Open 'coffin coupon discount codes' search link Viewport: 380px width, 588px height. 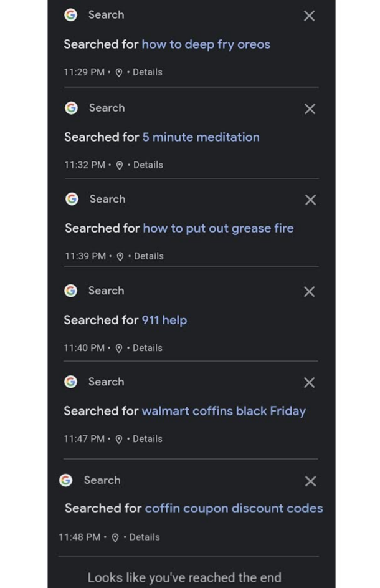pyautogui.click(x=234, y=508)
